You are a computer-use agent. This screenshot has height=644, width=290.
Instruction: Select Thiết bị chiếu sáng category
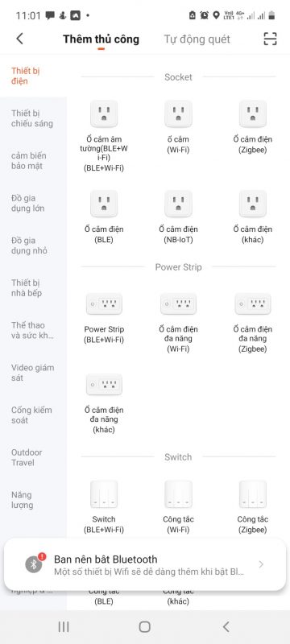(x=32, y=118)
